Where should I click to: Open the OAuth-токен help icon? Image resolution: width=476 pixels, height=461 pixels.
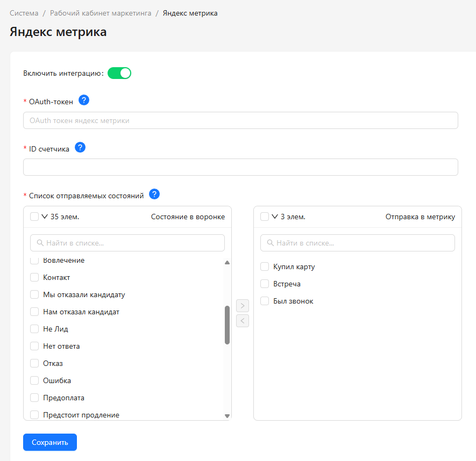click(84, 100)
